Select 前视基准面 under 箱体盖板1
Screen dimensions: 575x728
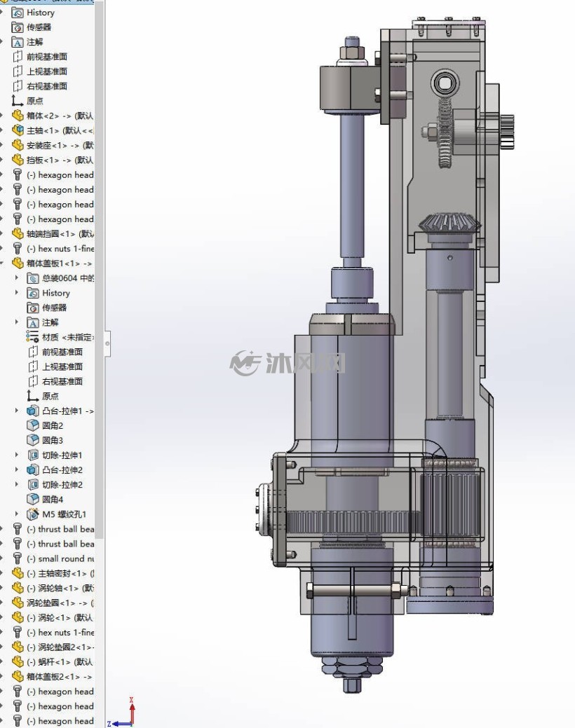tap(62, 352)
